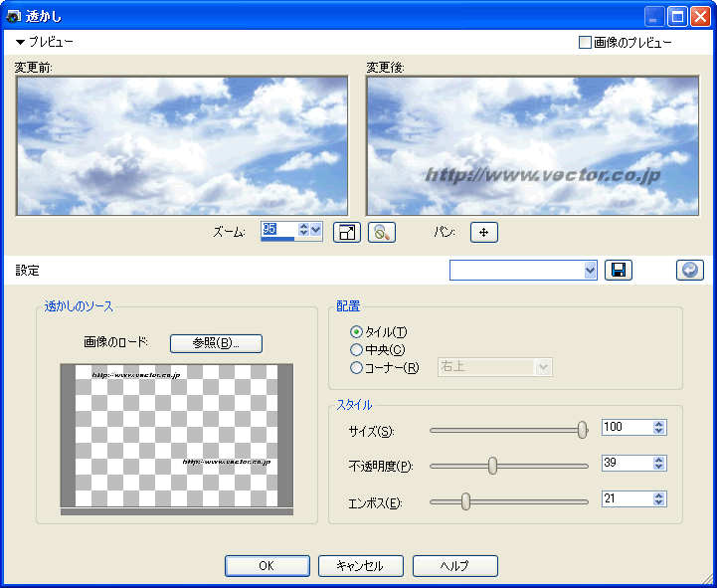Click the サイズ slider handle
Viewport: 717px width, 588px height.
tap(582, 430)
